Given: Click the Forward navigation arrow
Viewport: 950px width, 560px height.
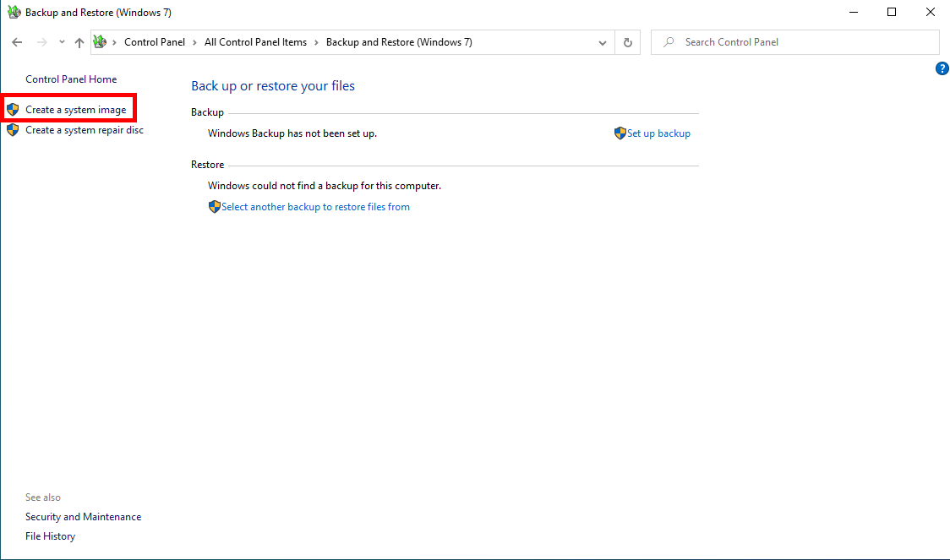Looking at the screenshot, I should (x=41, y=42).
